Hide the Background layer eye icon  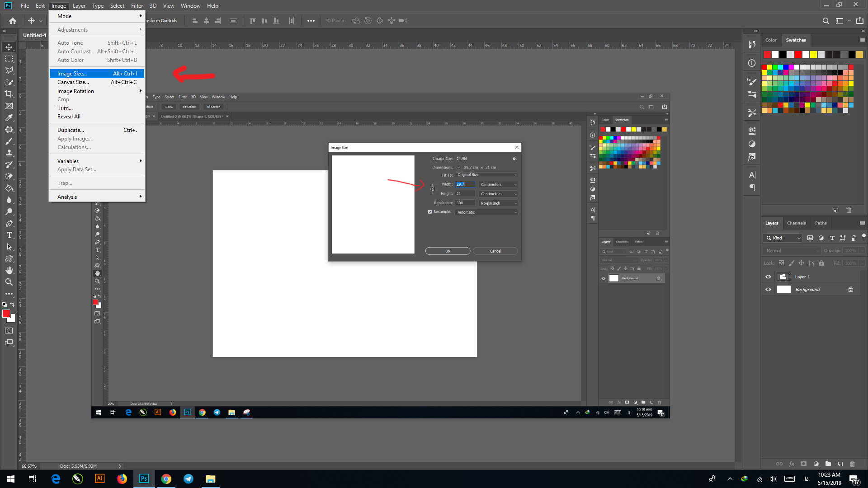pos(768,290)
